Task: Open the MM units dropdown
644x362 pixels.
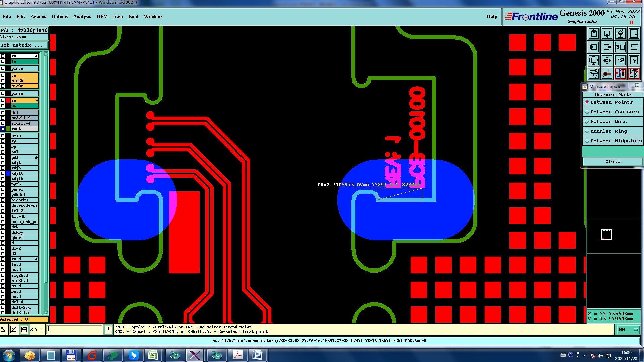Action: 628,330
